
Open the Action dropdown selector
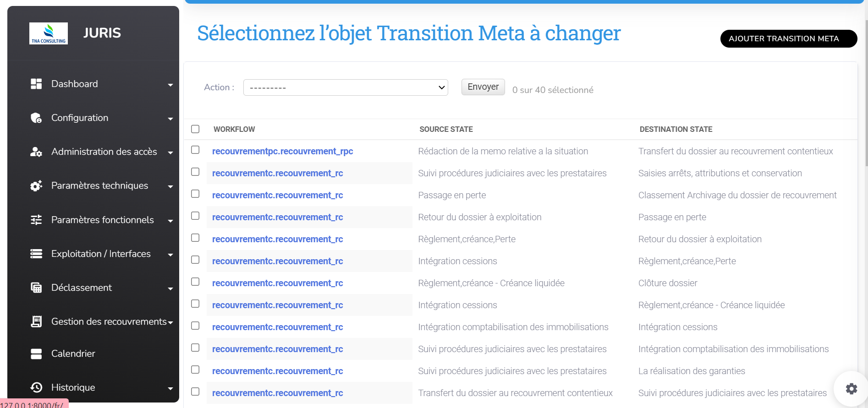coord(346,87)
